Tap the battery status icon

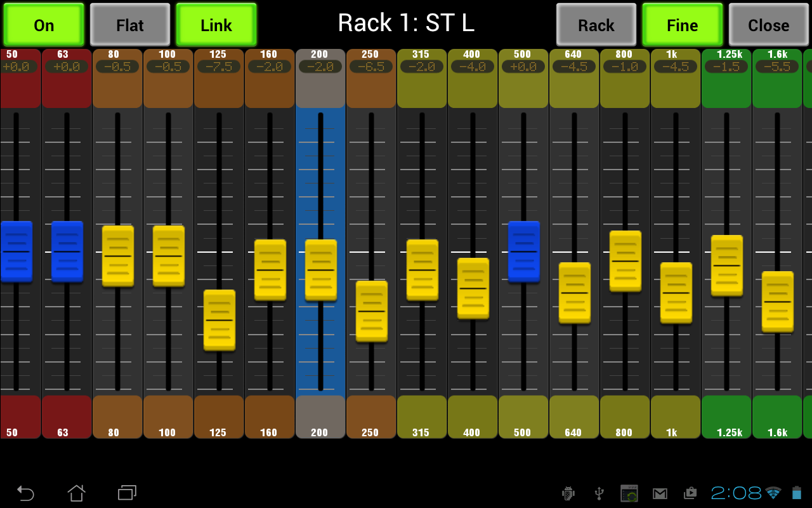click(x=797, y=493)
